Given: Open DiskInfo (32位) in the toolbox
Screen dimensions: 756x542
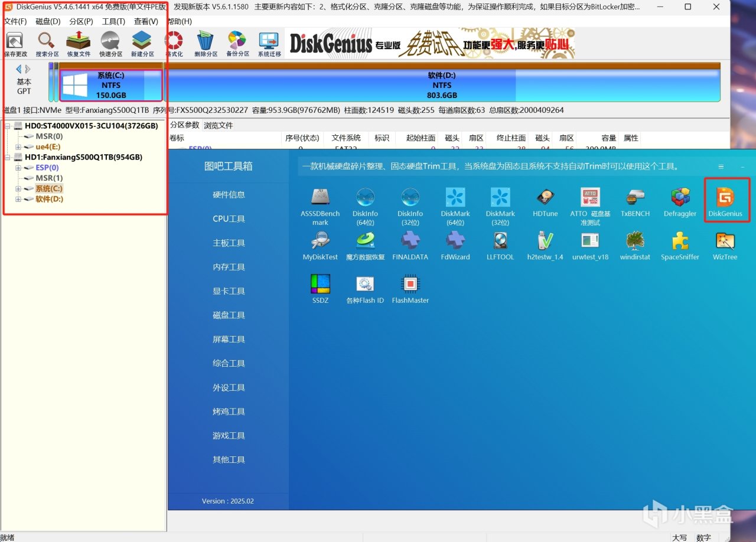Looking at the screenshot, I should point(410,207).
